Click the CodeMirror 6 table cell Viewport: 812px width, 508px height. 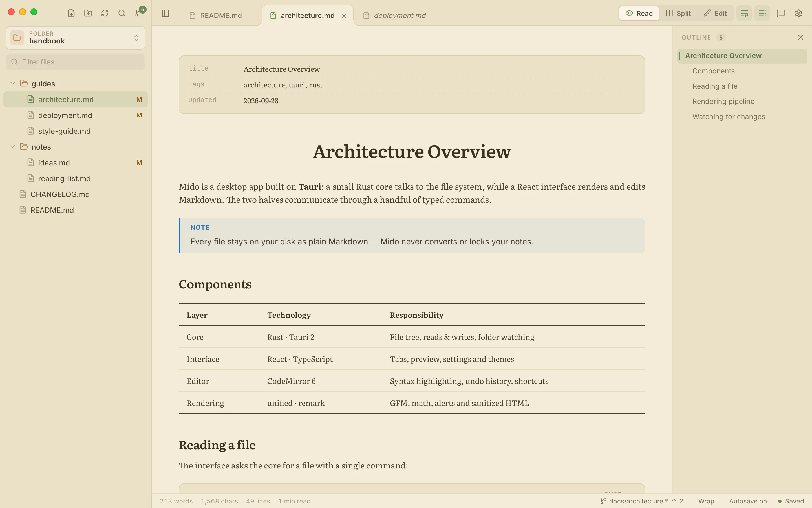click(x=291, y=381)
